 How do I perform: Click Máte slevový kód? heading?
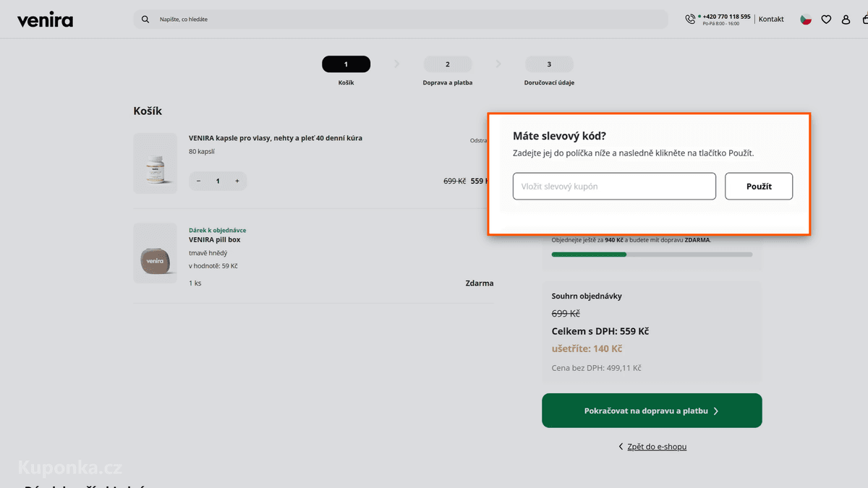559,136
